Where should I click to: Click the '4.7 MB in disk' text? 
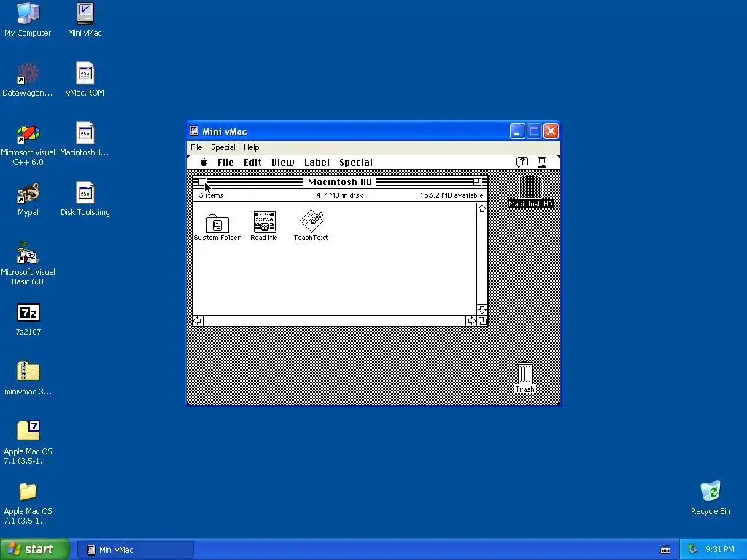point(339,195)
